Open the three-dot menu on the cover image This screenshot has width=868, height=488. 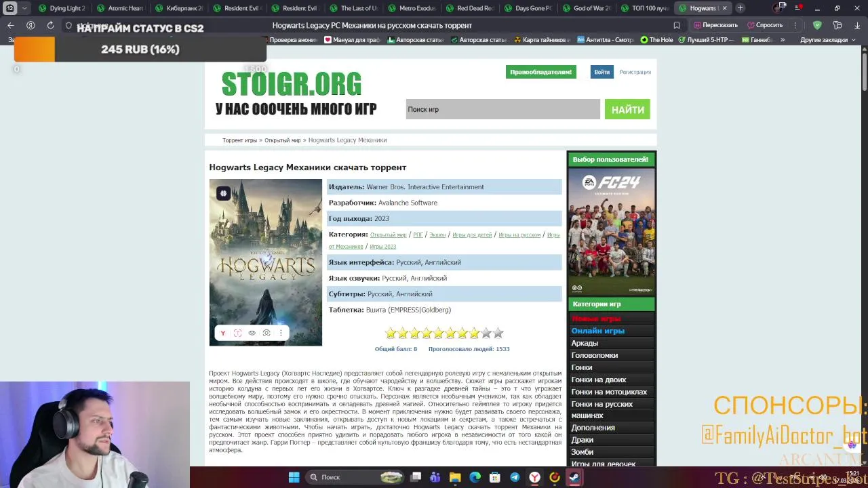pyautogui.click(x=281, y=333)
